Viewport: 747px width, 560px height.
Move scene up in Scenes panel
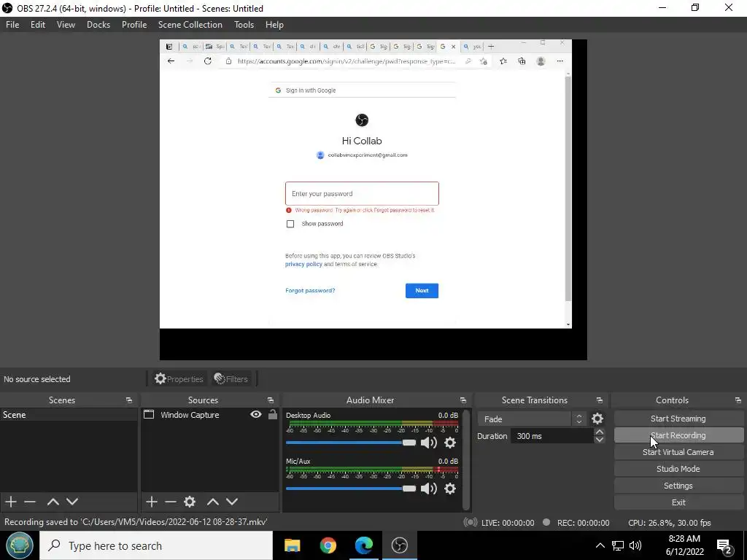point(53,502)
